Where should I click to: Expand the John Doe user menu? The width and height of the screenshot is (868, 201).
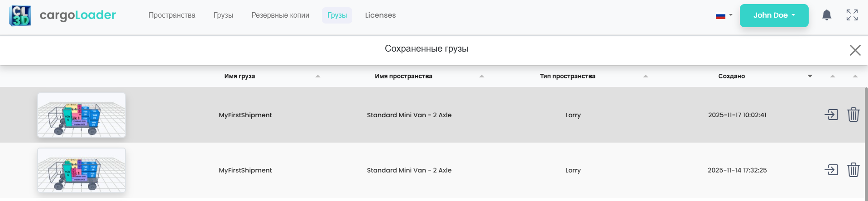click(774, 15)
